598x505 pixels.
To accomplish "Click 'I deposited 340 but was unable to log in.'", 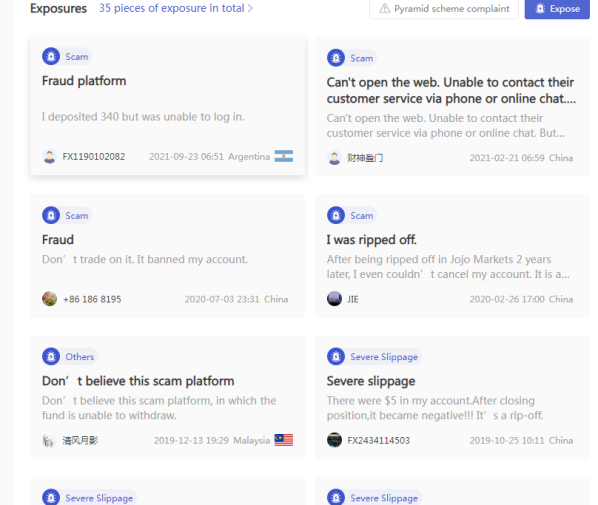I will click(x=143, y=117).
